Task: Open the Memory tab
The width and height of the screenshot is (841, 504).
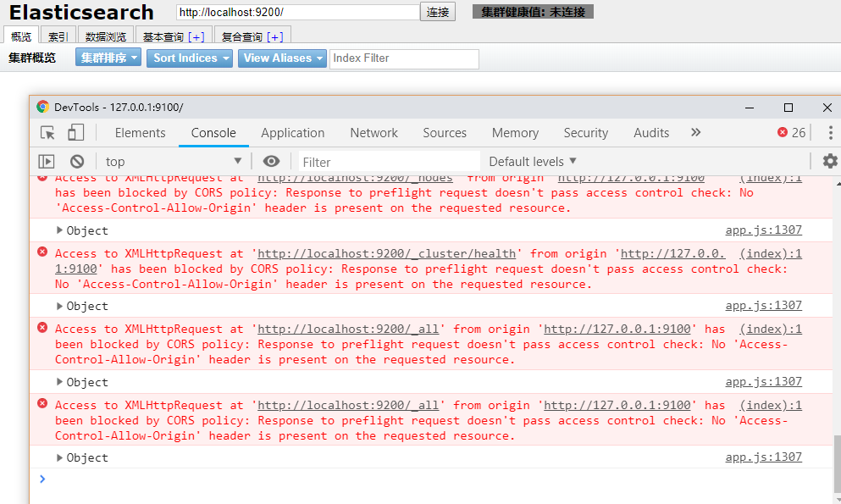Action: (x=515, y=133)
